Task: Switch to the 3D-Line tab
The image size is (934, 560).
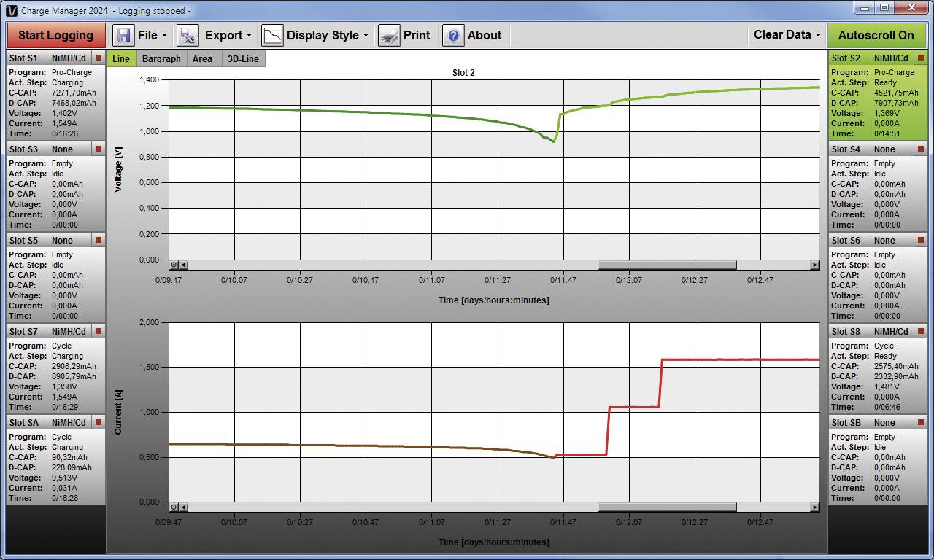Action: pyautogui.click(x=243, y=58)
